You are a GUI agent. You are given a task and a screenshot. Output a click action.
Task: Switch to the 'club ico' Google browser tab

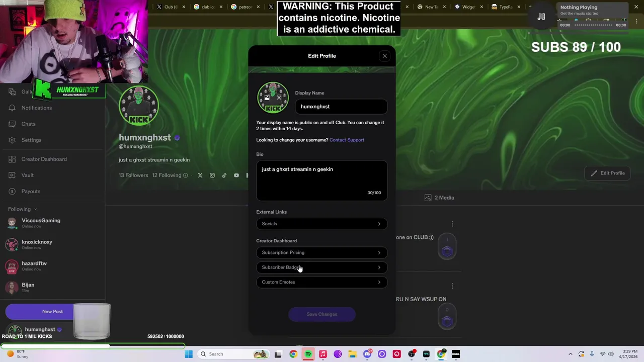pos(207,7)
